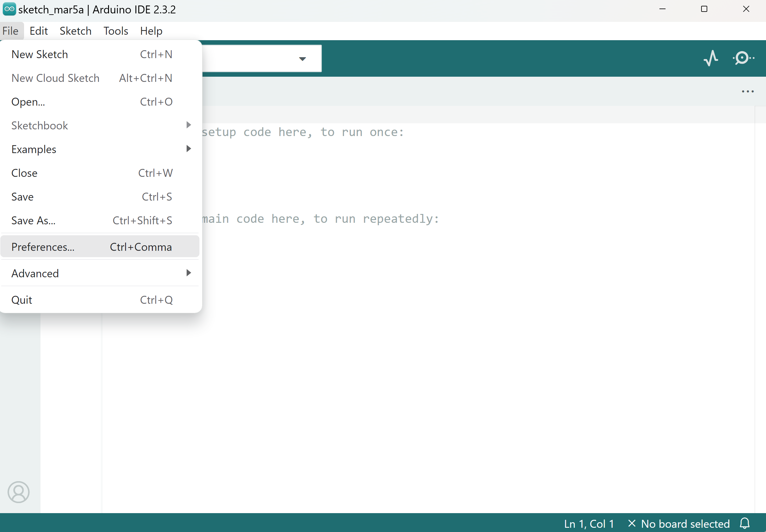Click Save in the File menu
The width and height of the screenshot is (766, 532).
(x=100, y=197)
